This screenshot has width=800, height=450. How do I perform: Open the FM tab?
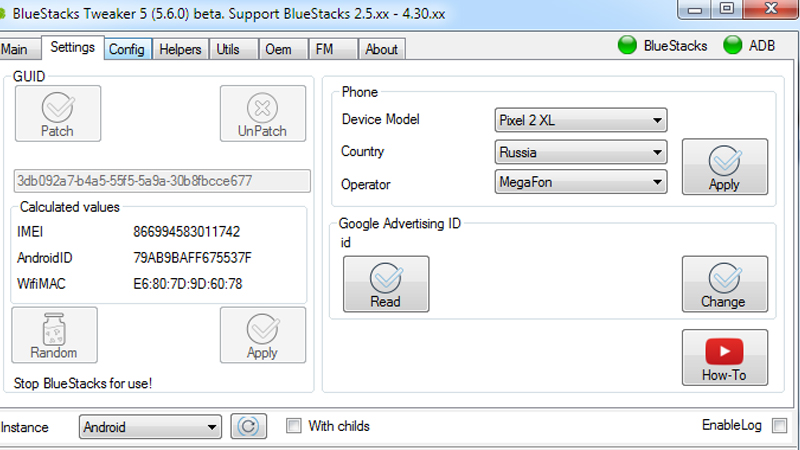(x=333, y=49)
